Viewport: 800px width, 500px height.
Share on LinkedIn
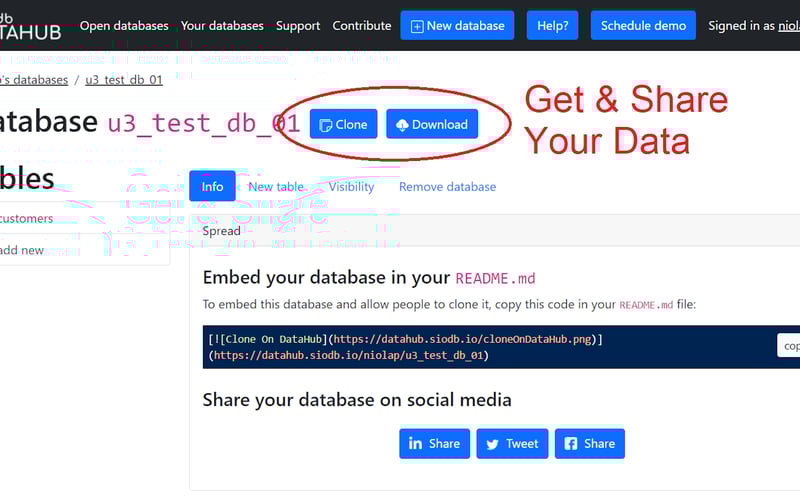434,443
